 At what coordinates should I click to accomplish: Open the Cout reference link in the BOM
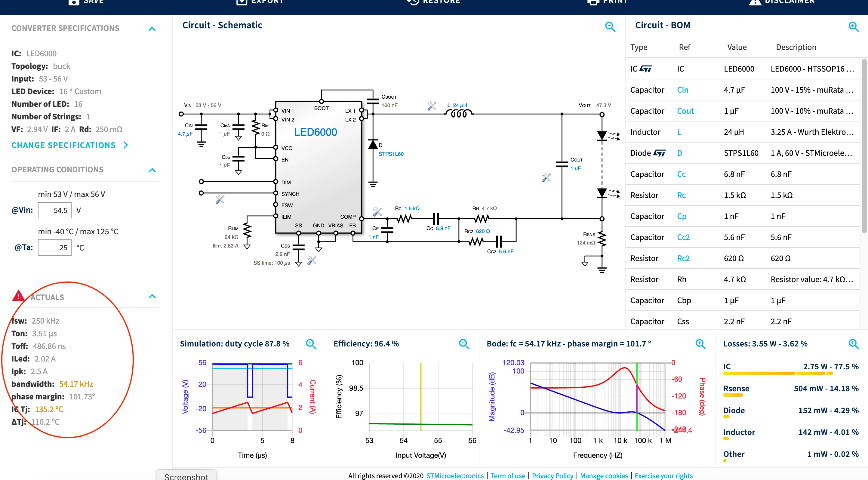pyautogui.click(x=685, y=111)
